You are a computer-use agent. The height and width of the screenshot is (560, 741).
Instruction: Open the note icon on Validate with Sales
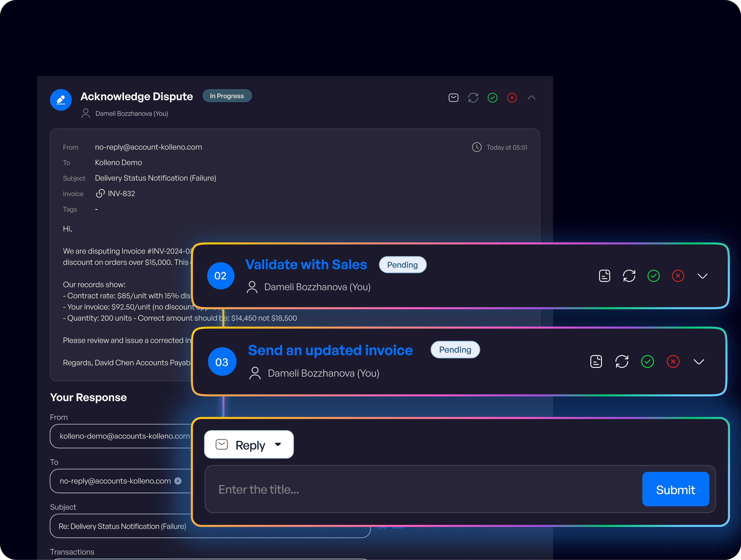(604, 275)
